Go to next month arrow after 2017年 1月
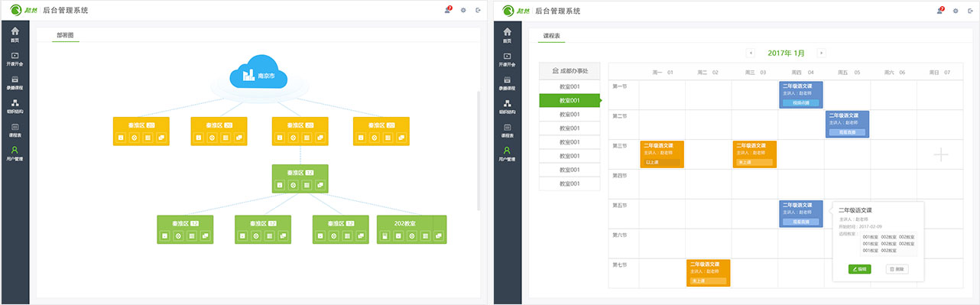Viewport: 980px width, 305px height. pos(821,53)
